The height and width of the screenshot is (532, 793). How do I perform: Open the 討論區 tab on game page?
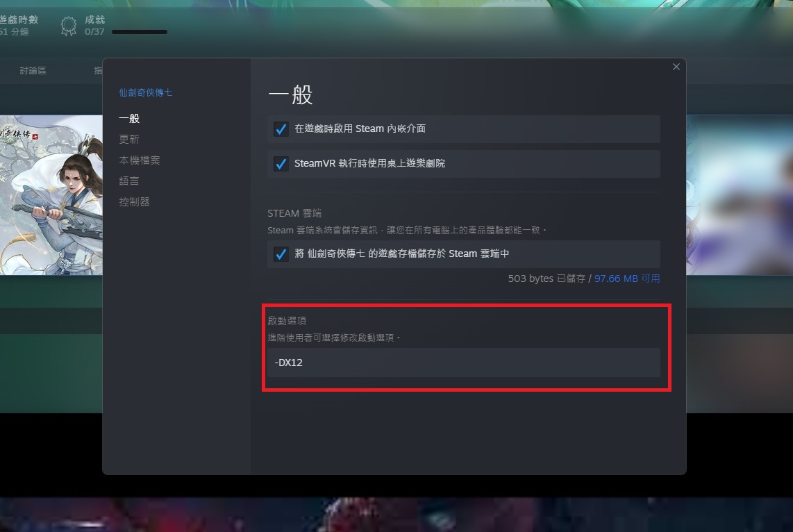click(33, 71)
